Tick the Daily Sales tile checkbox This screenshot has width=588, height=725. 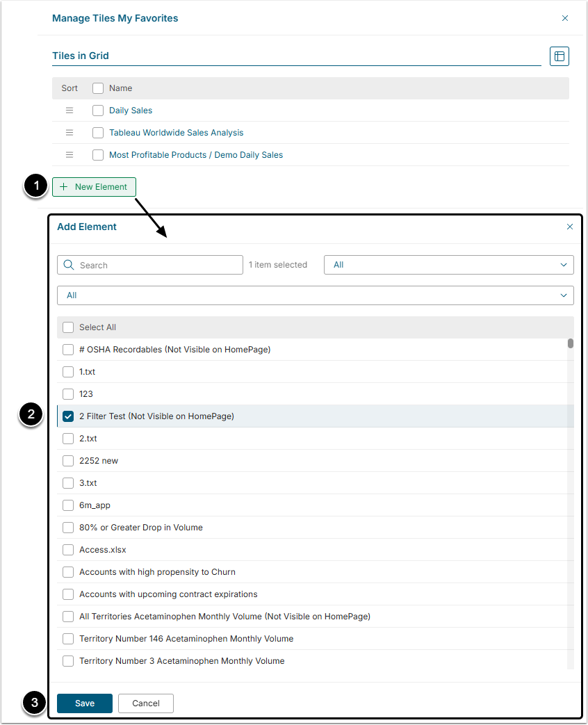98,111
